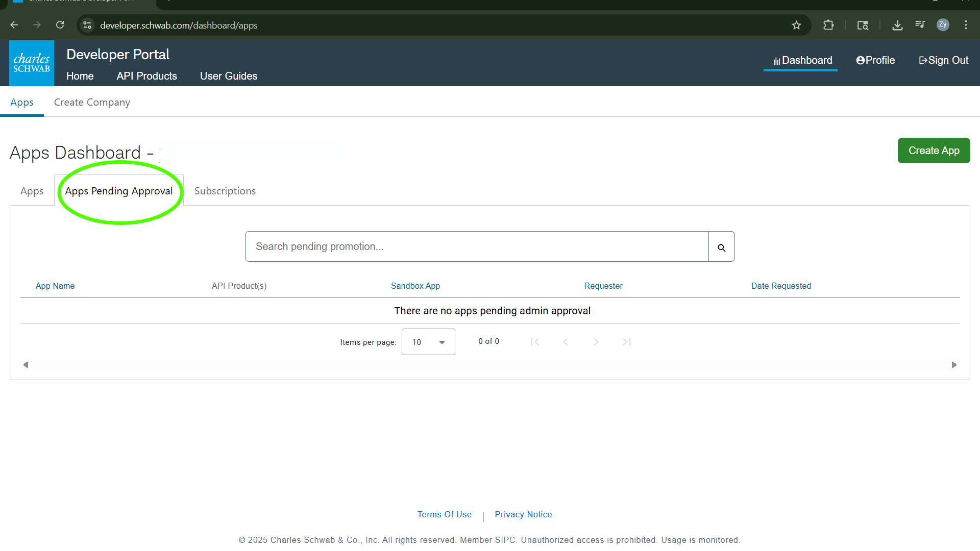The height and width of the screenshot is (551, 980).
Task: Focus the Search pending promotion field
Action: (x=476, y=246)
